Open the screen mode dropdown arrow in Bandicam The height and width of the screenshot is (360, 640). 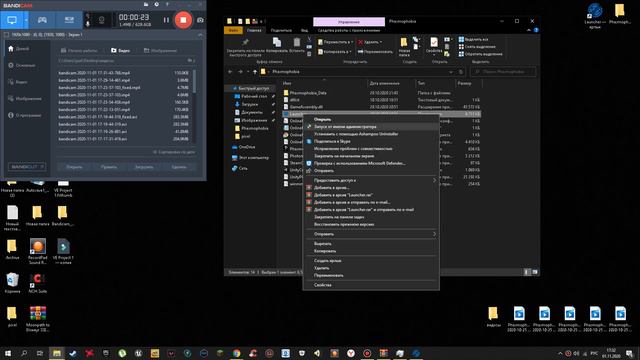click(x=26, y=20)
